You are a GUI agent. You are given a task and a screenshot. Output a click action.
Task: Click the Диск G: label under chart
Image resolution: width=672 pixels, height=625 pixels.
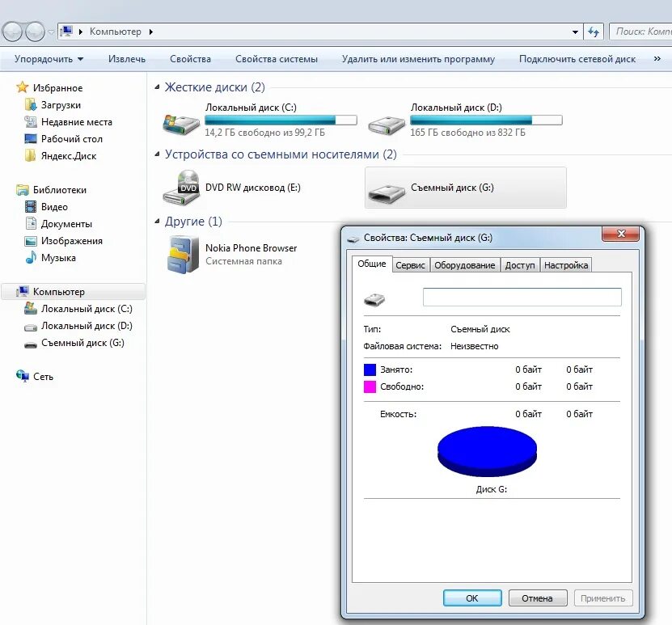coord(491,489)
